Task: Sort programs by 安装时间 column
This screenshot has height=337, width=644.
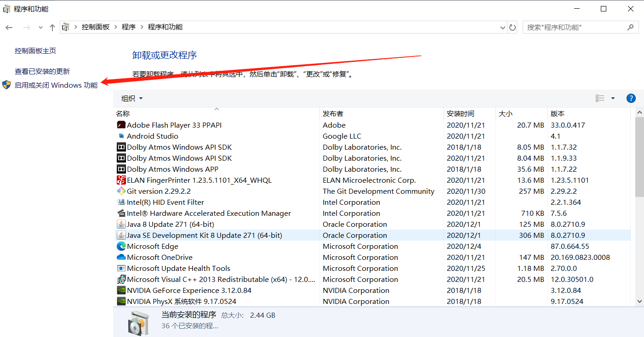Action: coord(470,113)
